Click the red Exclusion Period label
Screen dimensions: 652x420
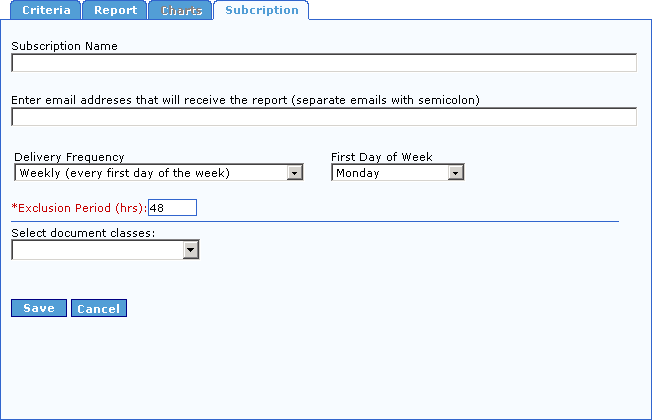point(79,208)
